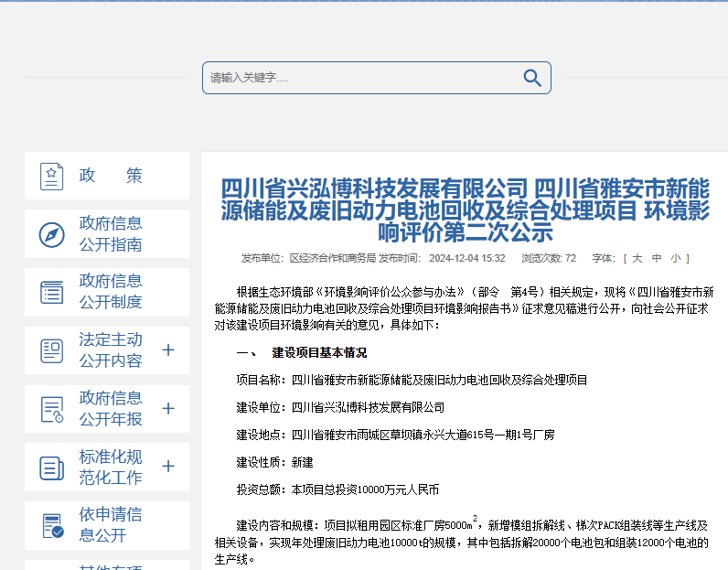
Task: Set font size to 小
Action: pyautogui.click(x=676, y=258)
